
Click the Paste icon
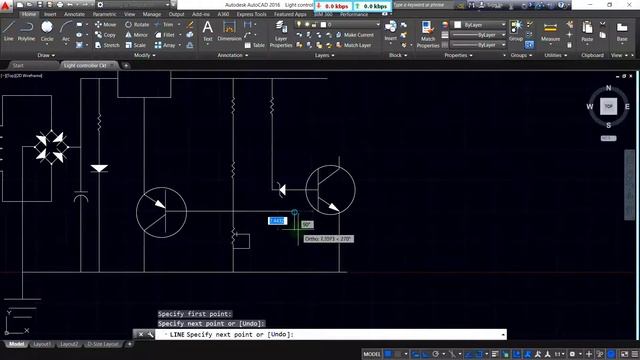(x=587, y=31)
